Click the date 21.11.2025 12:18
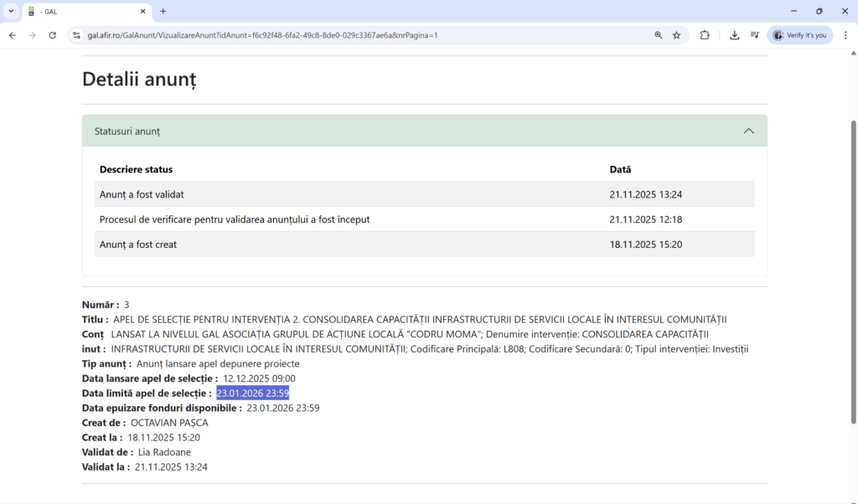 coord(646,219)
